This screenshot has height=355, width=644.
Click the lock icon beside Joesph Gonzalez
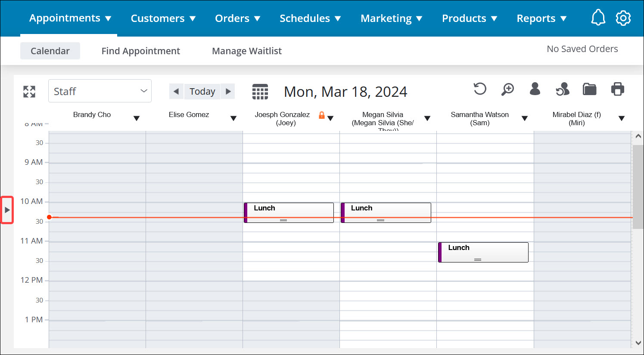(320, 117)
